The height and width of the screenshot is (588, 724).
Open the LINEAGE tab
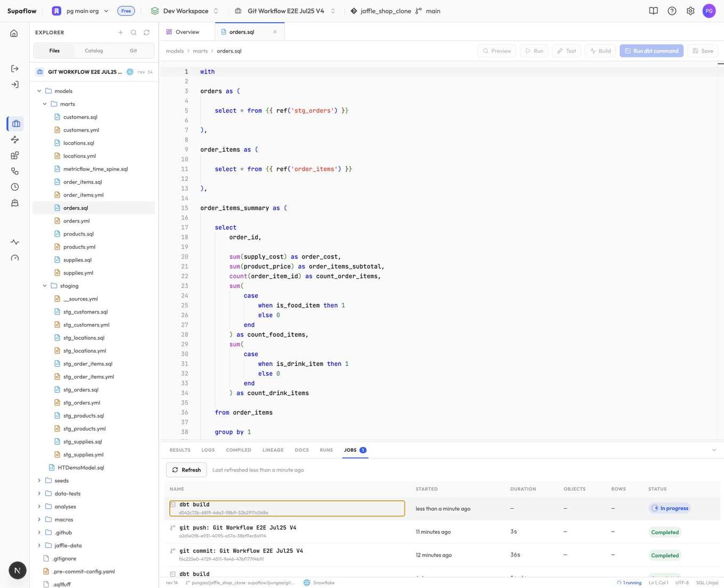point(273,450)
